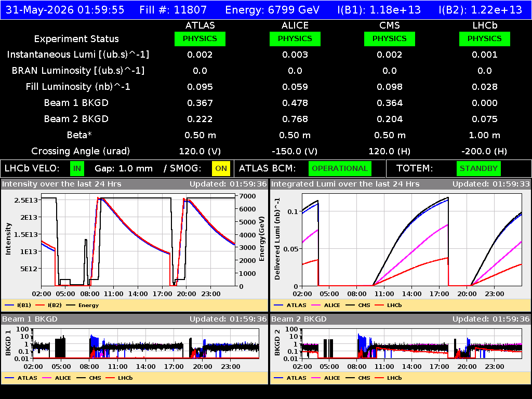
Task: Click the Gap: 1.0 mm text
Action: [124, 169]
